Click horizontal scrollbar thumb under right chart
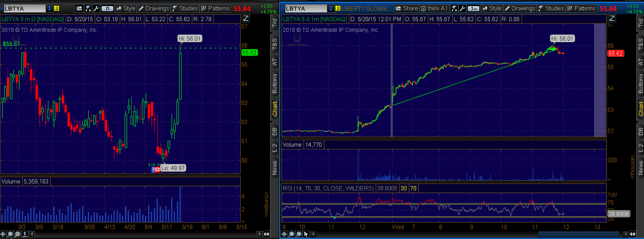Viewport: 644px width, 239px height. (x=578, y=234)
